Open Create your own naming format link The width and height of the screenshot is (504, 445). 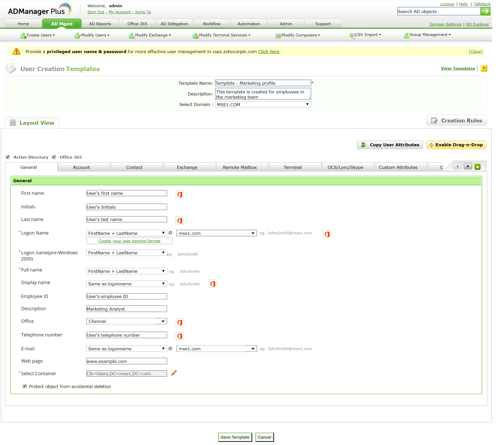(129, 241)
